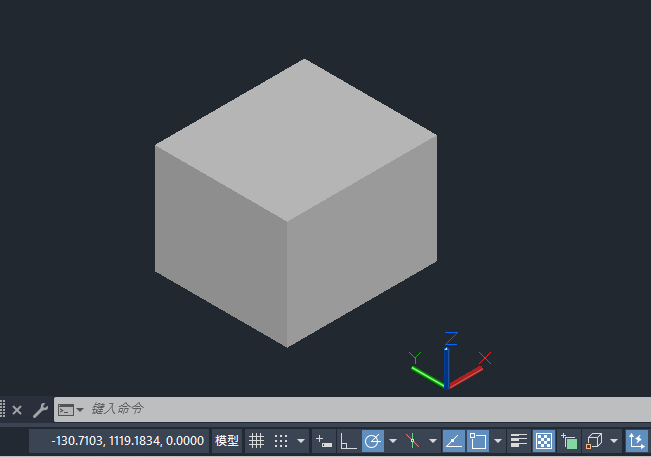Toggle lineweight display icon
The width and height of the screenshot is (651, 457).
[x=519, y=441]
